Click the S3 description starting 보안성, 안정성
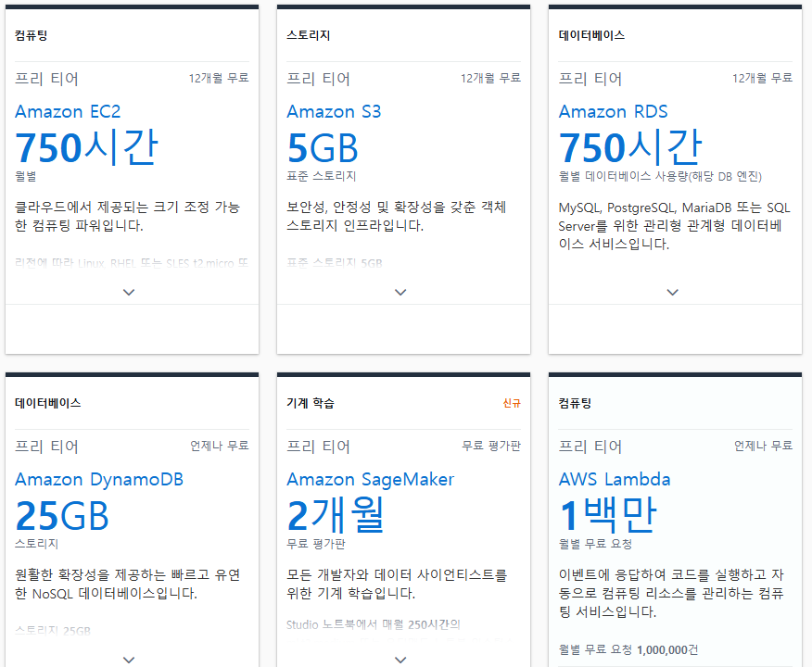Viewport: 812px width, 667px height. coord(396,216)
